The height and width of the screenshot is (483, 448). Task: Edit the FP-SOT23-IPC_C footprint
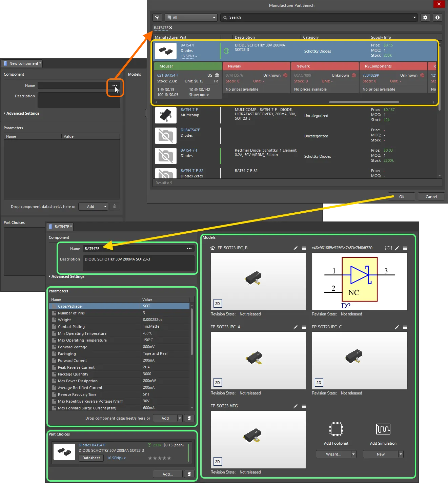(x=397, y=327)
